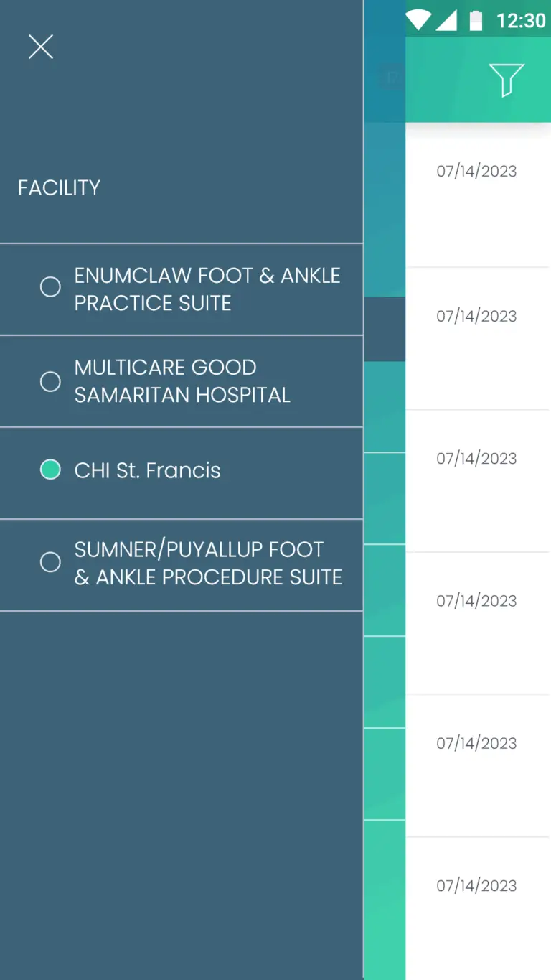Viewport: 551px width, 980px height.
Task: Toggle the selected CHI St. Francis radio button
Action: (50, 470)
